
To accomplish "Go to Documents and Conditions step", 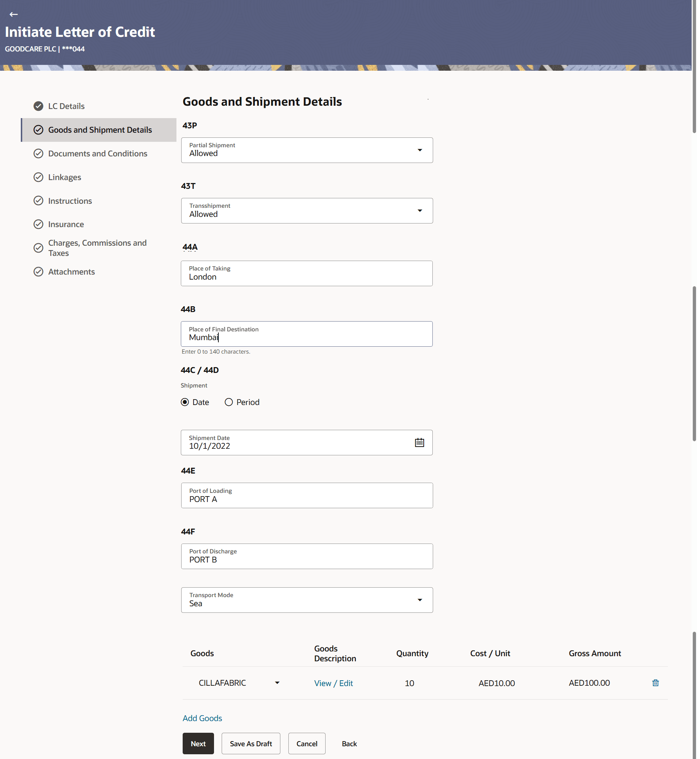I will (98, 153).
